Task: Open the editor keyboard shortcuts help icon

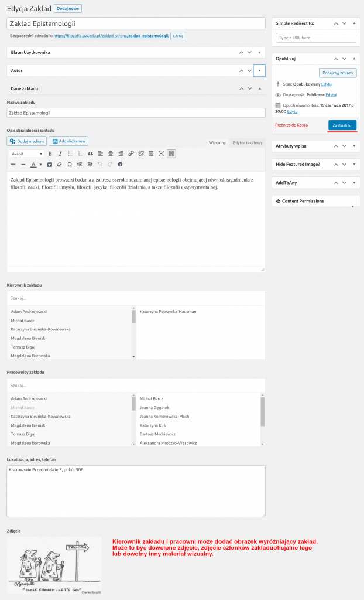Action: click(120, 165)
